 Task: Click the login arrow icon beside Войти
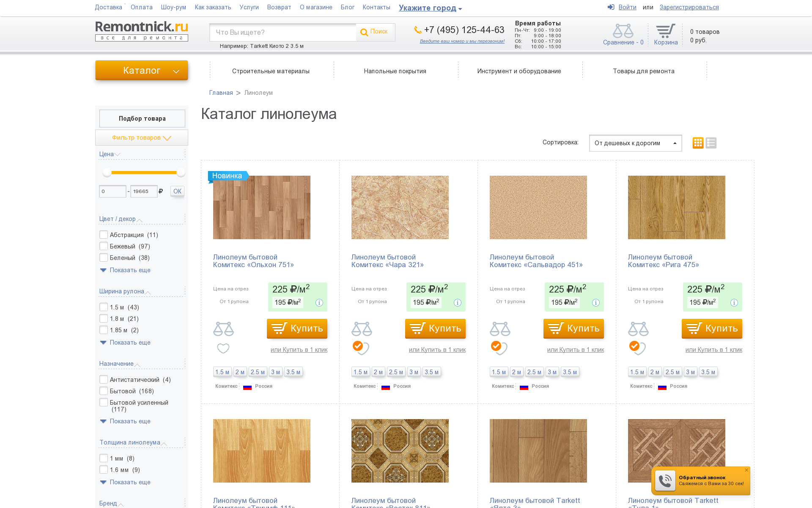pos(611,7)
